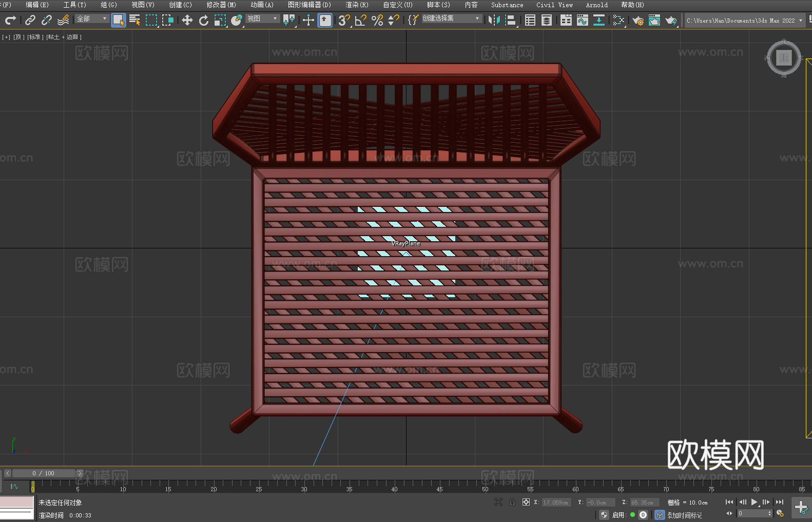Click the Select and Manipulate icon

click(x=308, y=20)
